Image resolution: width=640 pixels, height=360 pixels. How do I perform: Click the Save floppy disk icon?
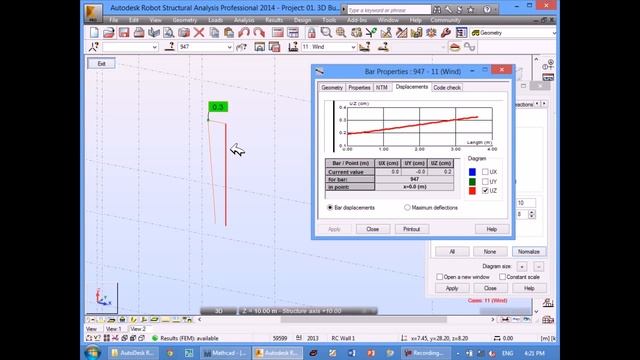click(124, 32)
